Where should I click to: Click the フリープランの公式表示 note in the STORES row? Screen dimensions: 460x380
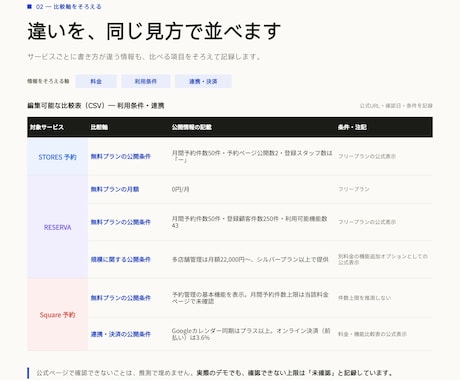tap(367, 156)
